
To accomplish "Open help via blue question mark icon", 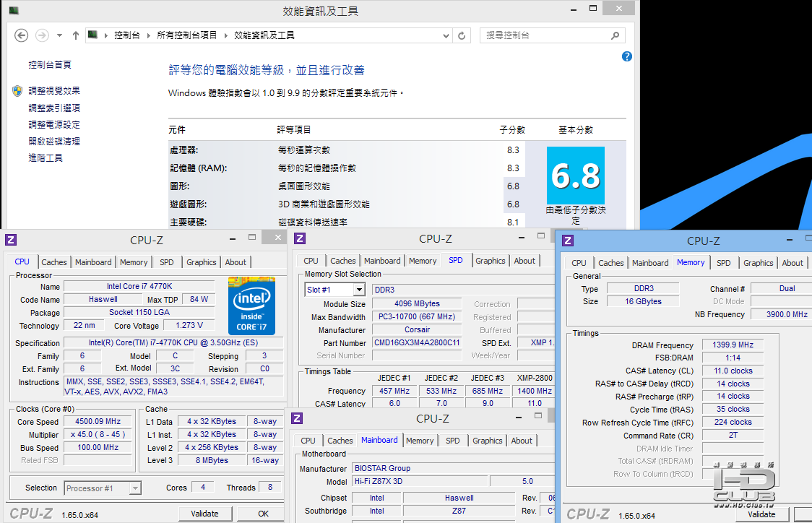I will tap(626, 56).
